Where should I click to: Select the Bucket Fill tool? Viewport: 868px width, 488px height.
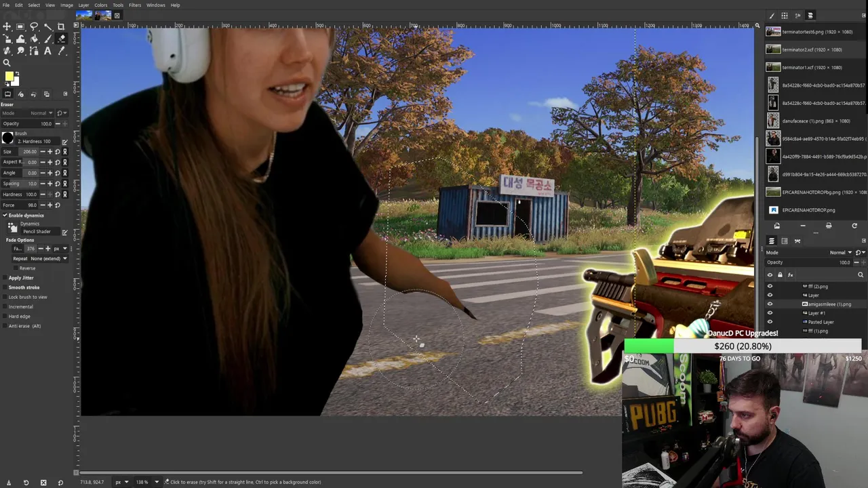coord(34,39)
